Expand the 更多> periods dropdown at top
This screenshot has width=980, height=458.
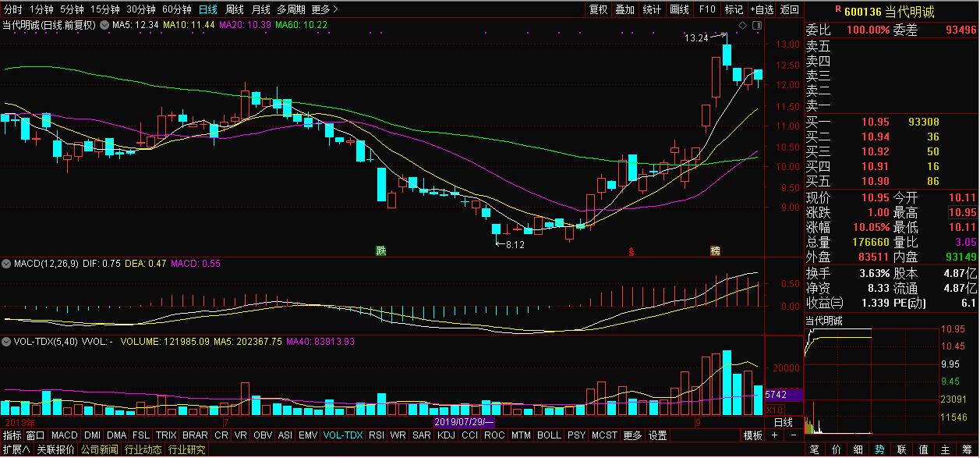(324, 9)
